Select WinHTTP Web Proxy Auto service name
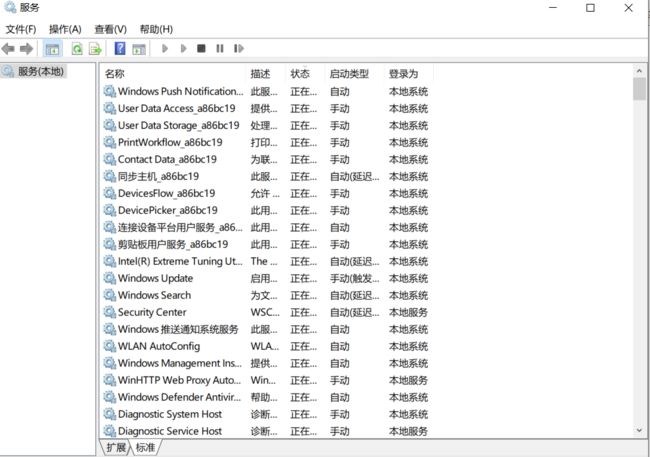 pyautogui.click(x=179, y=380)
